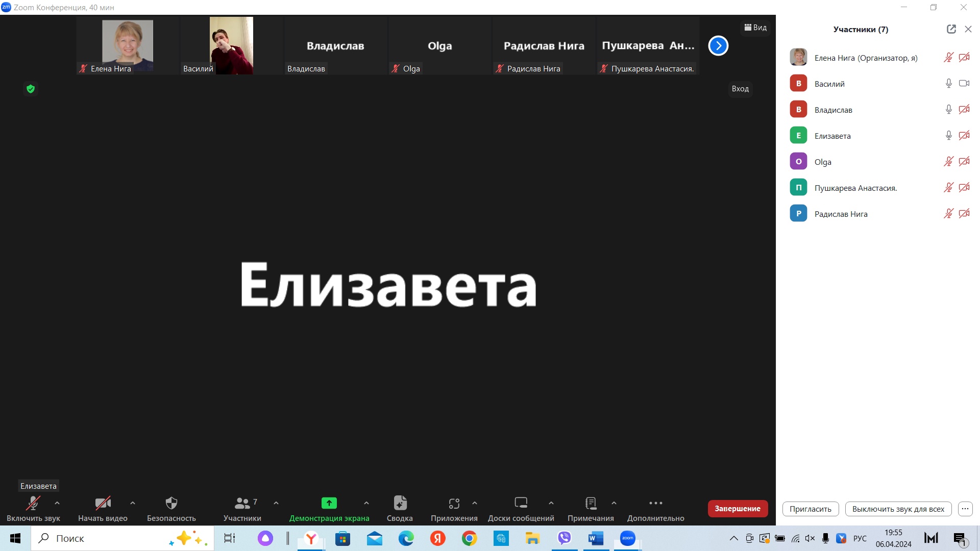Toggle camera with Начать видео

[x=103, y=504]
